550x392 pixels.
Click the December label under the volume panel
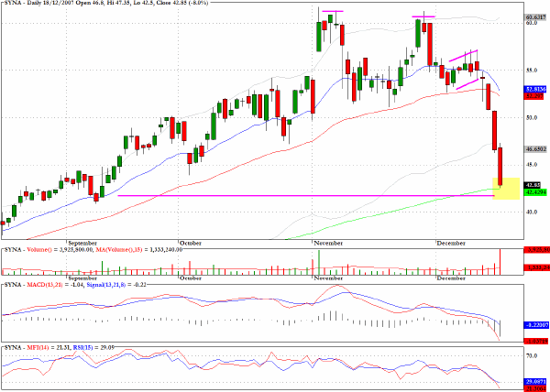[x=451, y=278]
